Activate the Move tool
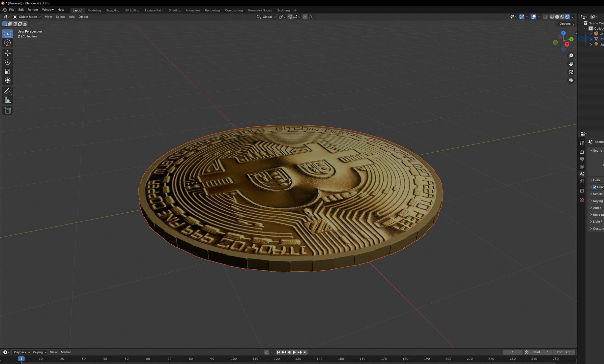 pyautogui.click(x=7, y=53)
